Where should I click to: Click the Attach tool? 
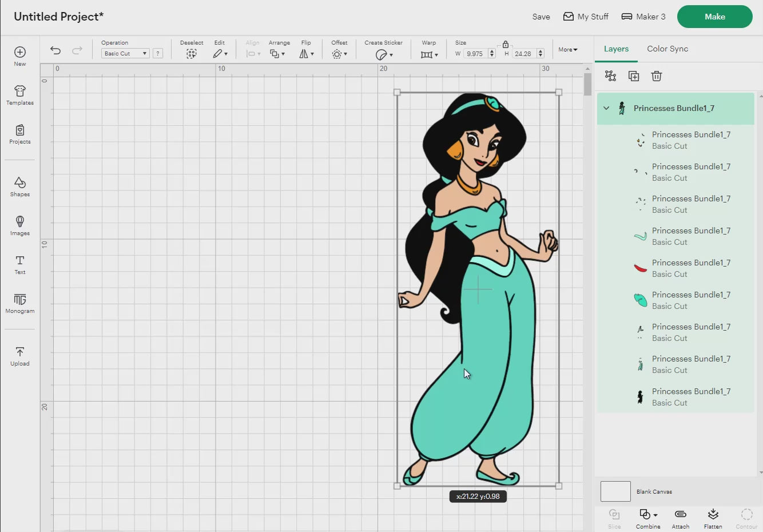tap(681, 518)
